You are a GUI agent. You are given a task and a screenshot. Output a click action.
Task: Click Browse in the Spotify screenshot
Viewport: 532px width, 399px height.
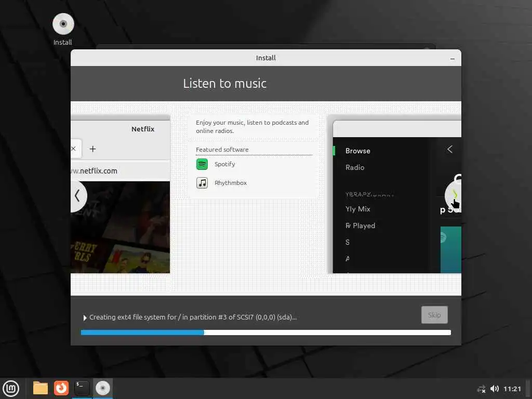click(357, 151)
